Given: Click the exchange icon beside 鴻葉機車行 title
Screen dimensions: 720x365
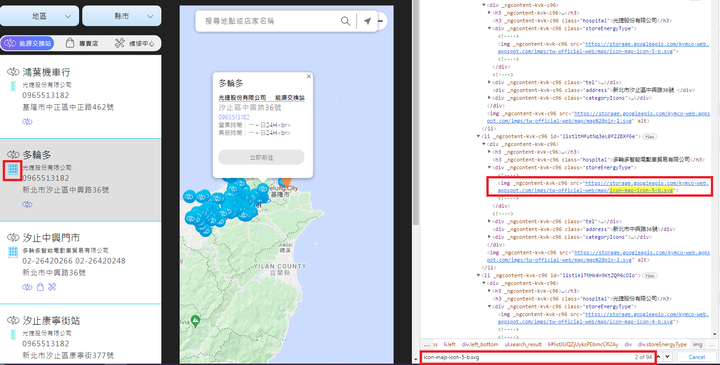Looking at the screenshot, I should (13, 72).
